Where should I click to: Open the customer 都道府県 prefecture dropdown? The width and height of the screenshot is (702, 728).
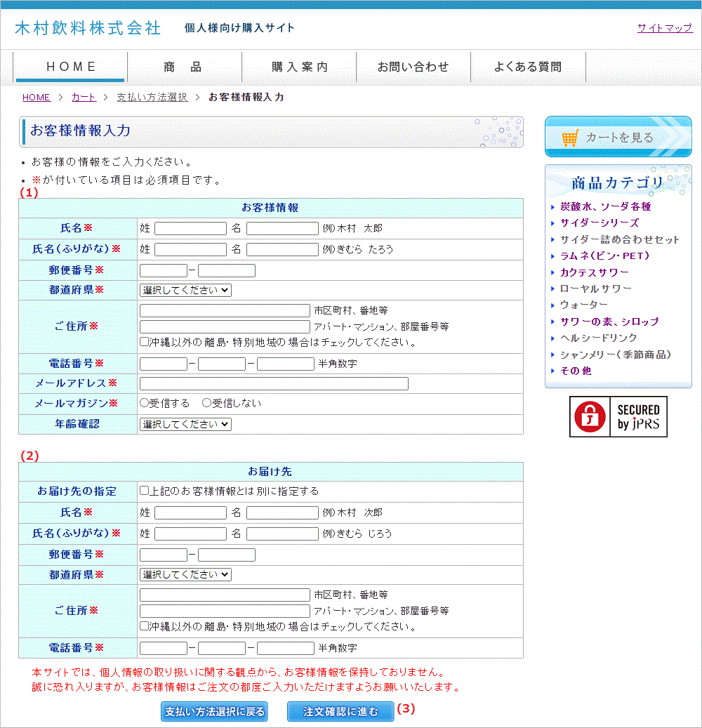(185, 290)
